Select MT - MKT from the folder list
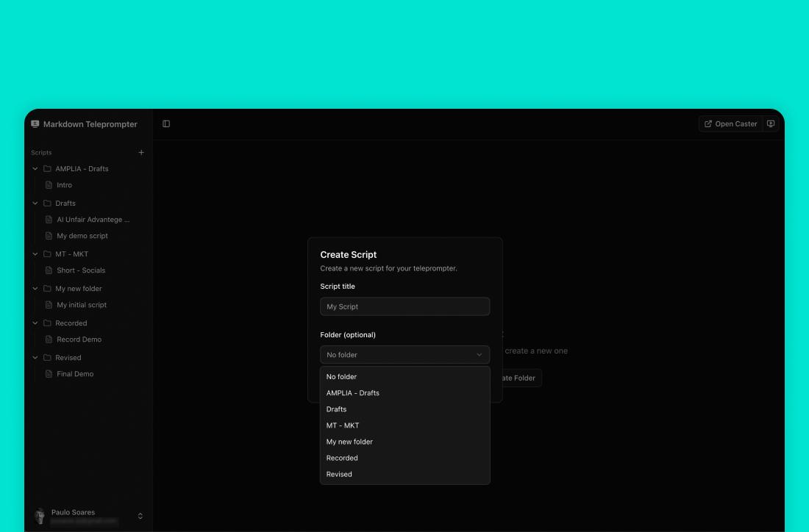Viewport: 809px width, 532px height. 343,425
